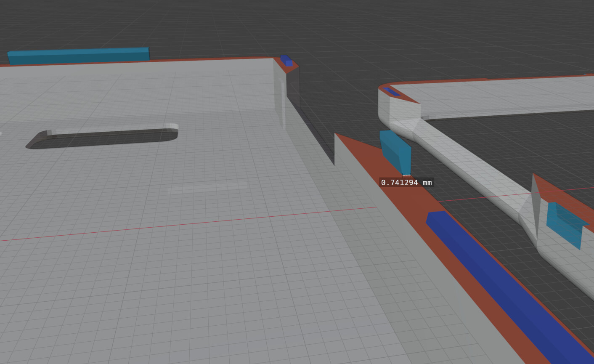Select the long teal bar at top left
Viewport: 594px width, 364px height.
[x=79, y=56]
